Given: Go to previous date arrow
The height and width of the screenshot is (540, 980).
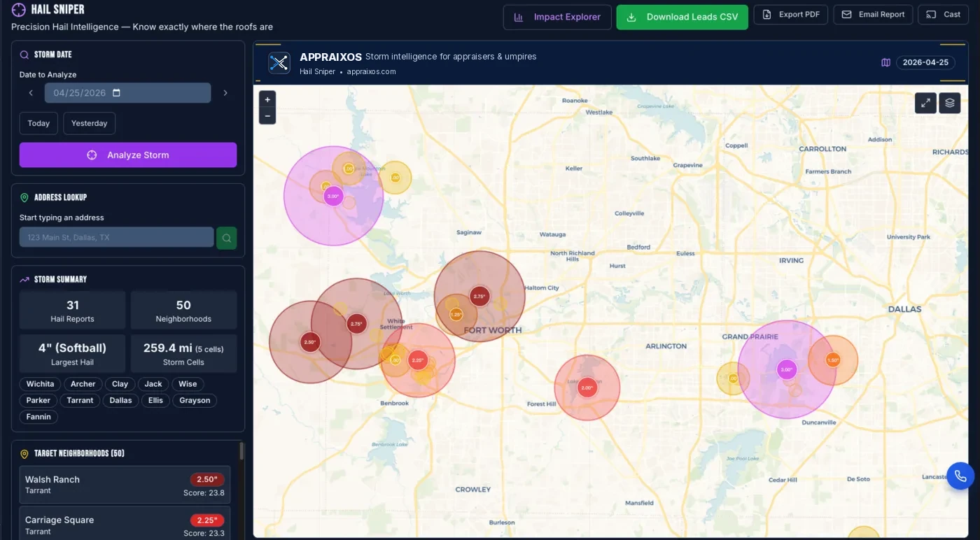Looking at the screenshot, I should point(31,93).
